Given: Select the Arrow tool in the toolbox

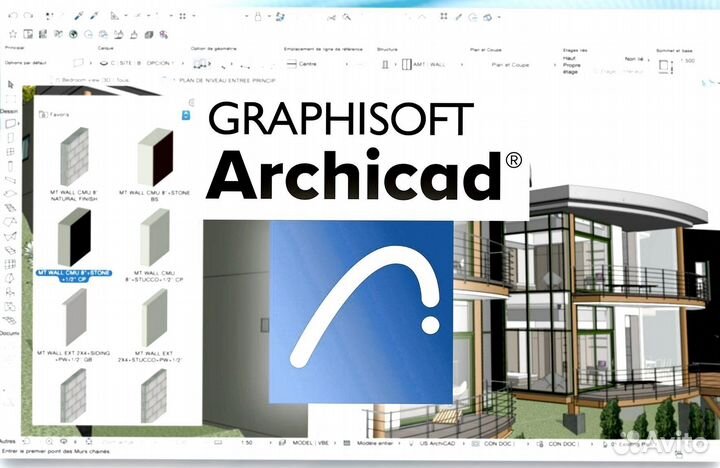Looking at the screenshot, I should tap(11, 85).
